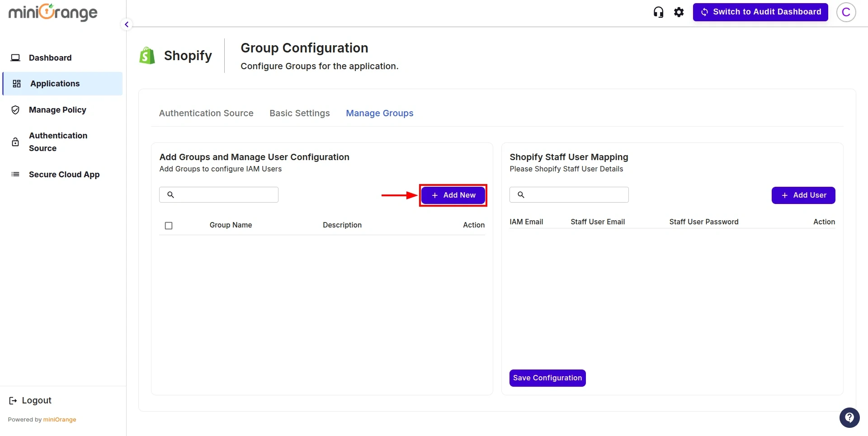Click the Add User button
Image resolution: width=868 pixels, height=436 pixels.
pyautogui.click(x=803, y=195)
